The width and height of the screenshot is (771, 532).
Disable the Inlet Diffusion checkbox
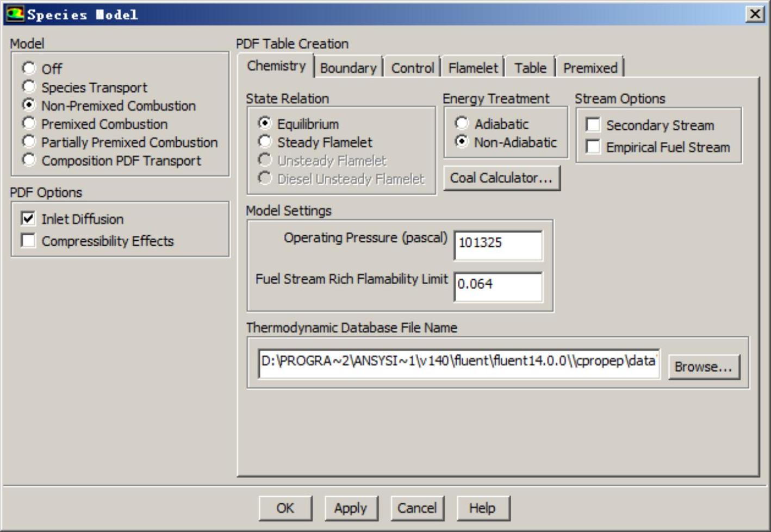[x=28, y=218]
